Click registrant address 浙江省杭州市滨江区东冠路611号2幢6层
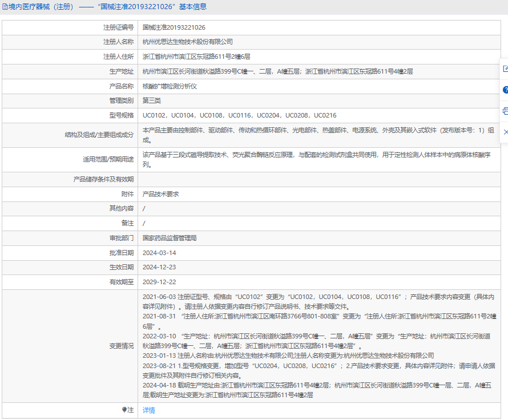508x420 pixels. click(x=196, y=56)
